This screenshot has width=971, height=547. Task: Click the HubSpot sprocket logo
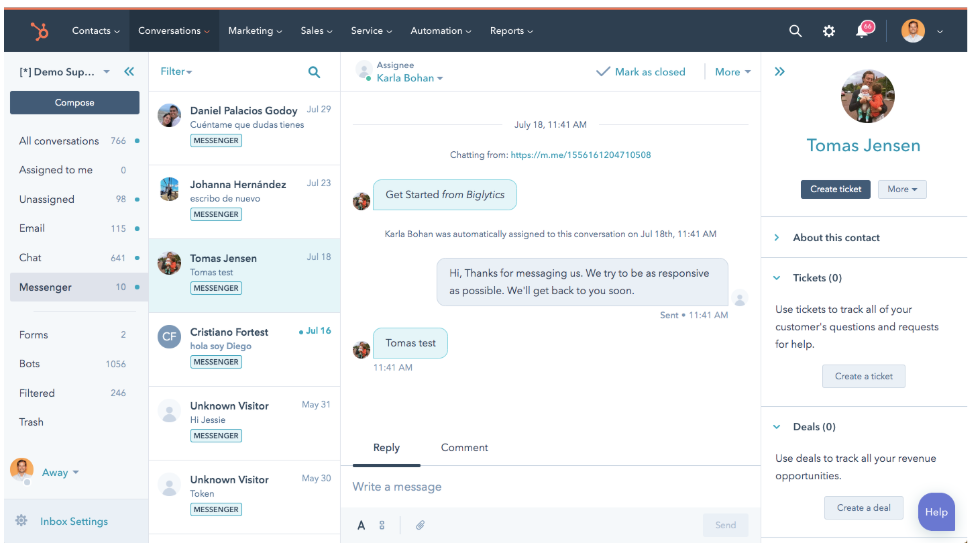pos(40,31)
